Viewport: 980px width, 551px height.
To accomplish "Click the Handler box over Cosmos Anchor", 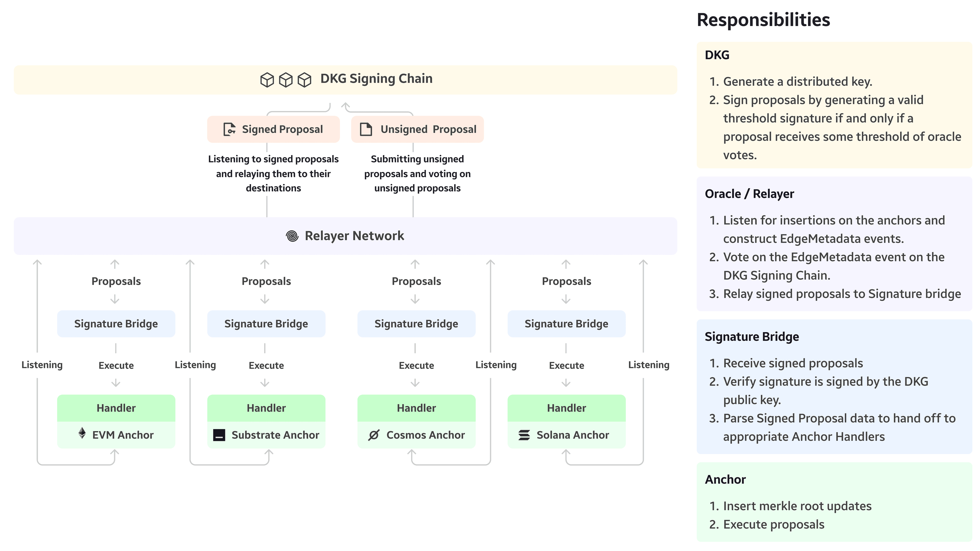I will 416,408.
